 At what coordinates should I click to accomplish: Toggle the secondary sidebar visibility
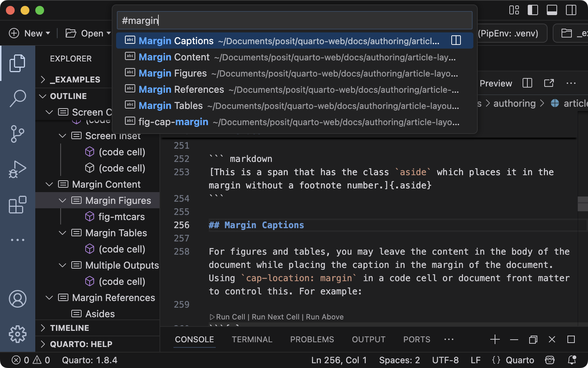(571, 10)
